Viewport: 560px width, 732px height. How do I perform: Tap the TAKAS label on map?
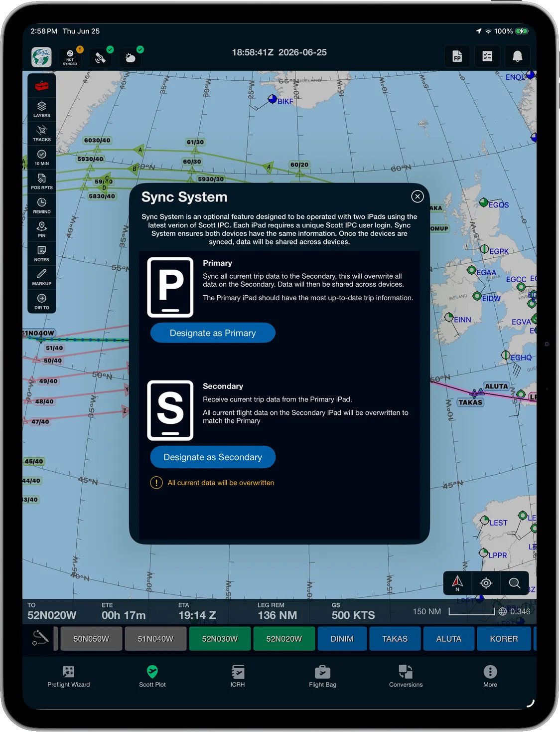click(x=470, y=402)
